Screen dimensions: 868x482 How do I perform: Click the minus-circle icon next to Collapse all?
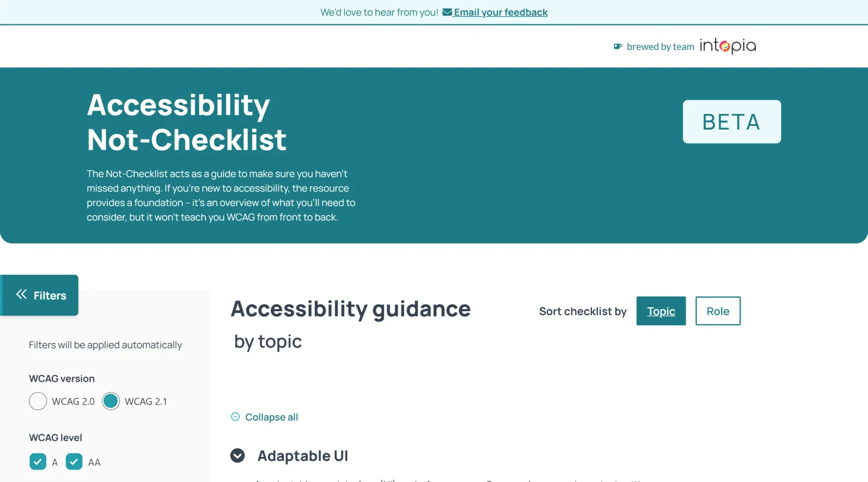click(x=235, y=416)
